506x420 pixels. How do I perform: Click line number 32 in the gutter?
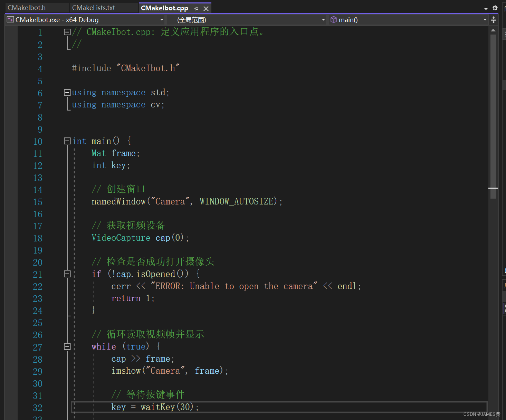coord(38,408)
